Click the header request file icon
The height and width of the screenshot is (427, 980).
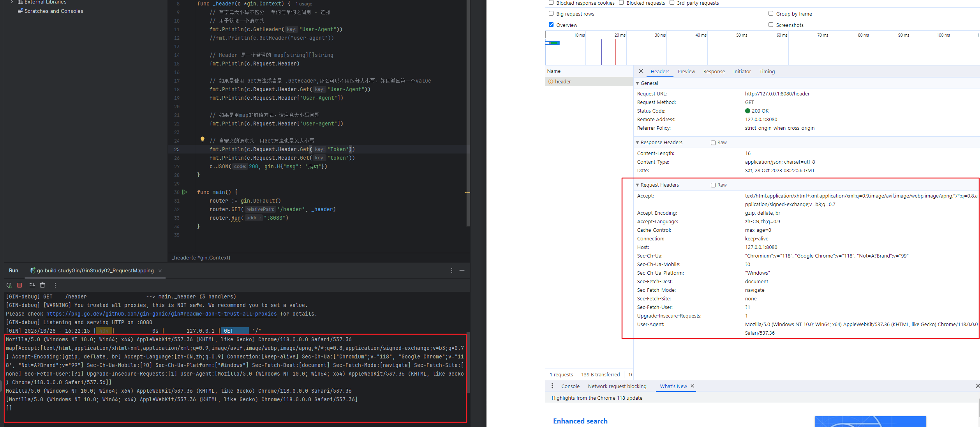pyautogui.click(x=550, y=82)
